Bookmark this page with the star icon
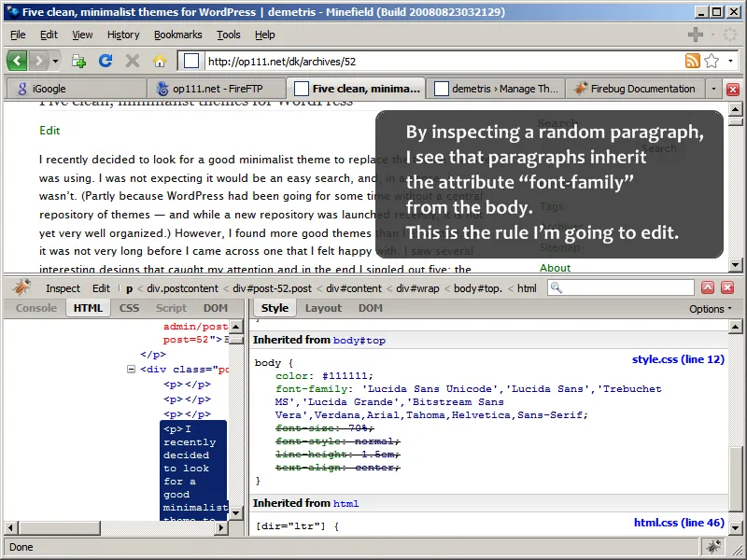This screenshot has height=560, width=747. pos(712,61)
